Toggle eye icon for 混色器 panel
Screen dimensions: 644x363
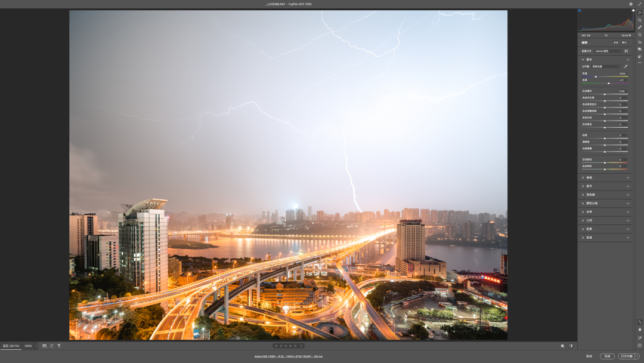click(x=628, y=195)
